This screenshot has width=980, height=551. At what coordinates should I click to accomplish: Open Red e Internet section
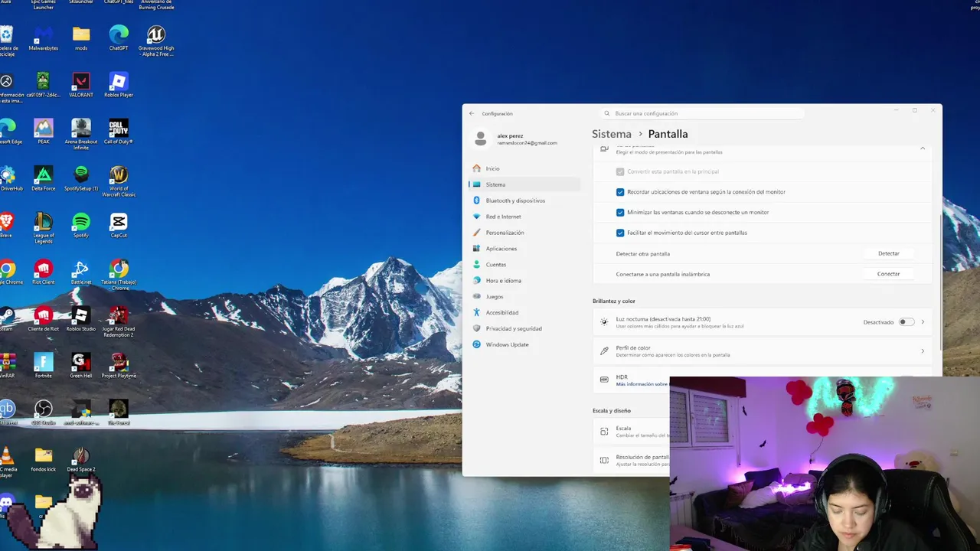coord(524,217)
